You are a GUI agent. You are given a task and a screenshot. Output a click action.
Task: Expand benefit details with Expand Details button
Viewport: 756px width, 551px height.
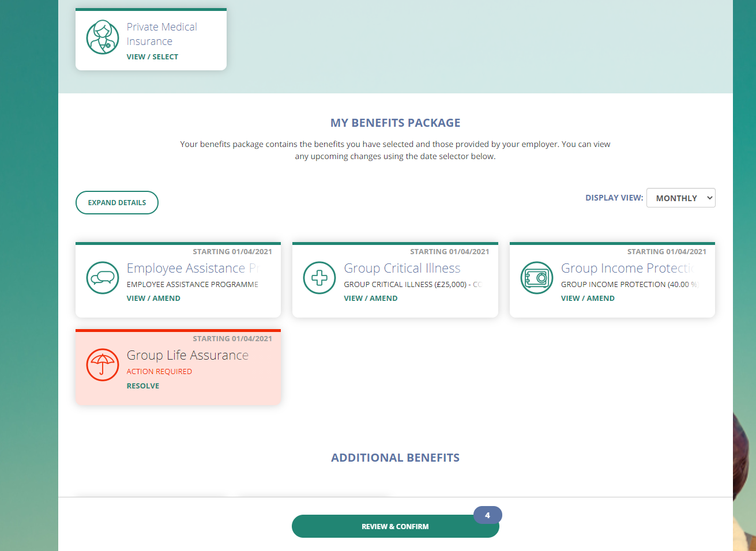(x=117, y=202)
